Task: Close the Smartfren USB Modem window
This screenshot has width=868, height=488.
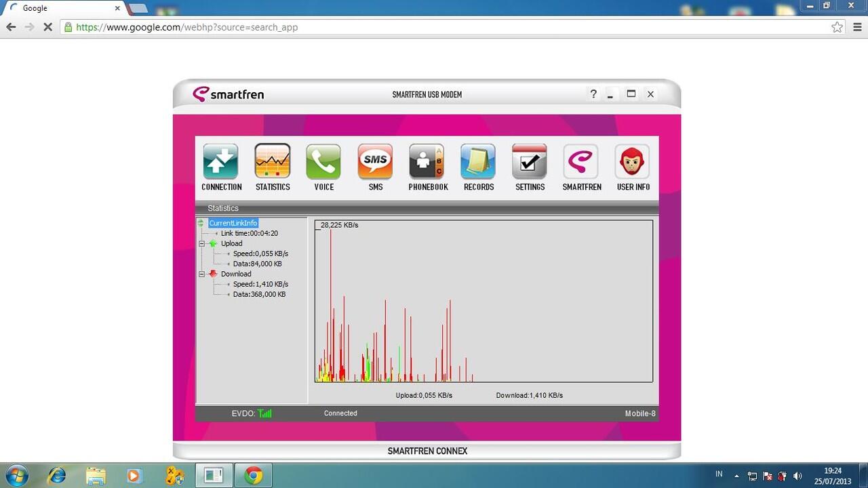Action: (650, 94)
